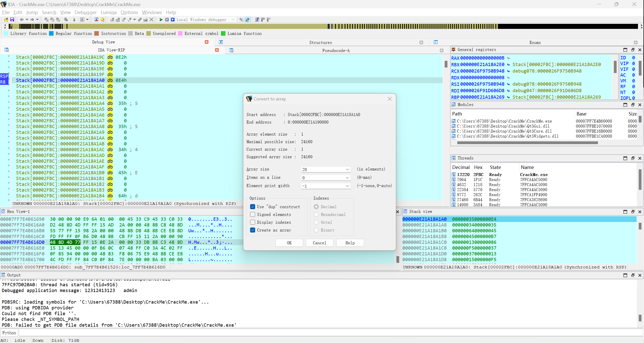Click the breakpoint list toolbar icon
Viewport: 644px width, 344px height.
tap(257, 20)
